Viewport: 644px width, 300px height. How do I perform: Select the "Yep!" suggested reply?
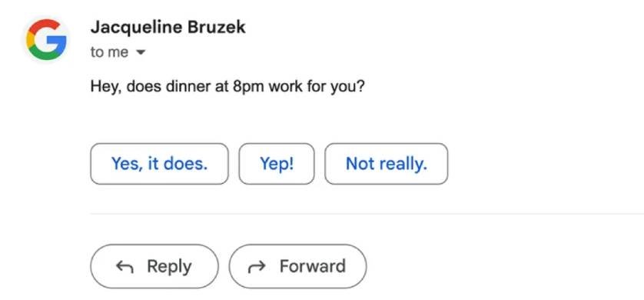point(277,164)
